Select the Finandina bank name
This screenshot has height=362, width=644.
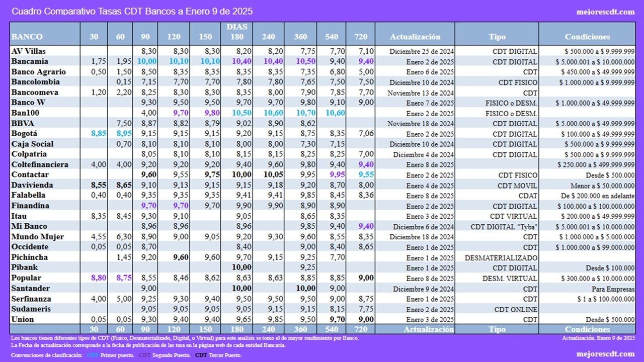[30, 206]
